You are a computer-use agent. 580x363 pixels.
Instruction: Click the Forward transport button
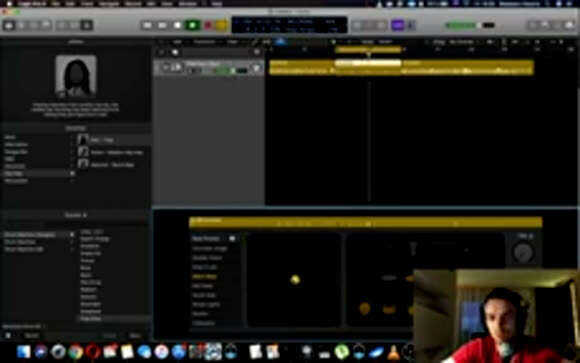tap(162, 25)
